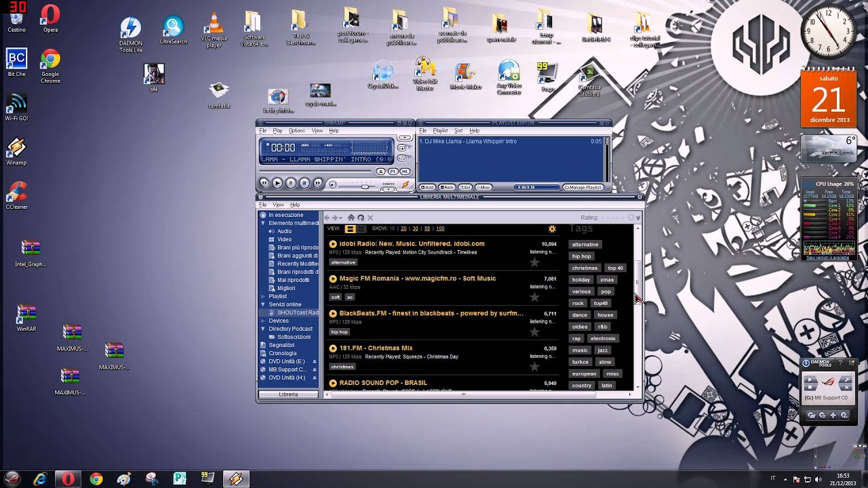Expand the Devices tree node
This screenshot has height=488, width=868.
263,321
